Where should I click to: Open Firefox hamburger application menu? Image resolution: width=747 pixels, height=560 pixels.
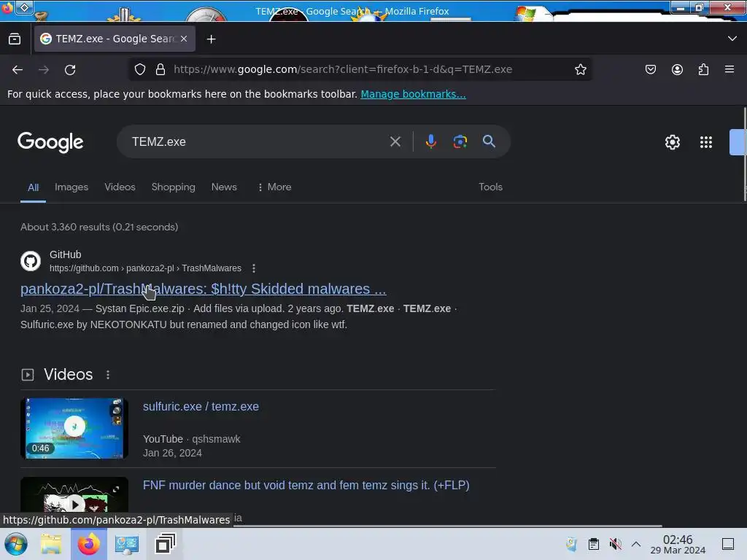click(729, 69)
